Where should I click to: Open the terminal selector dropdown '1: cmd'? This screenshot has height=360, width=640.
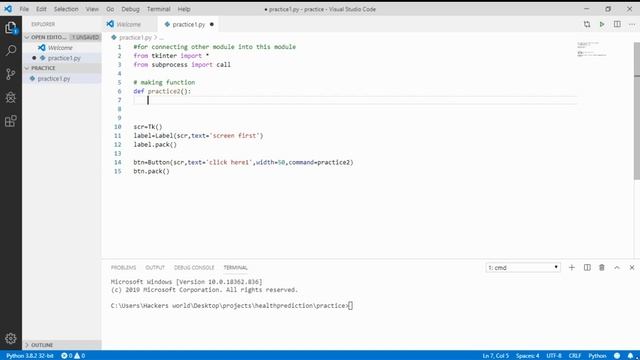523,268
